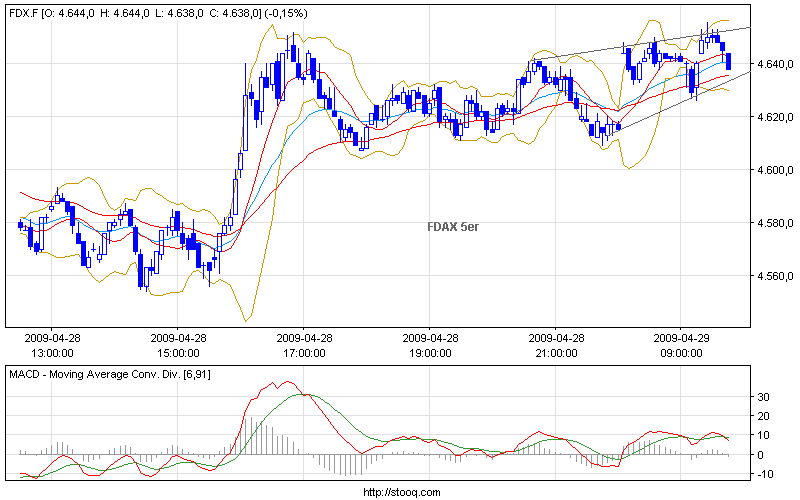
Task: Select the 4.620,0 price axis label
Action: coord(775,117)
